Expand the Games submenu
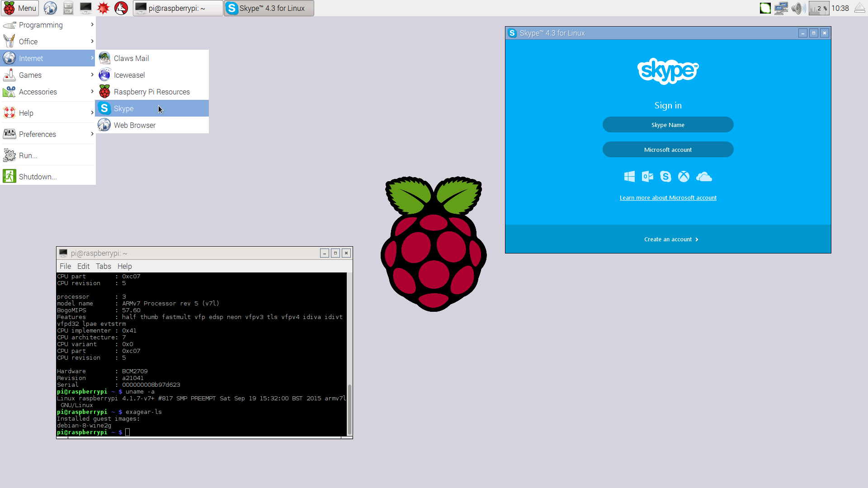Screen dimensions: 868x488 click(48, 75)
